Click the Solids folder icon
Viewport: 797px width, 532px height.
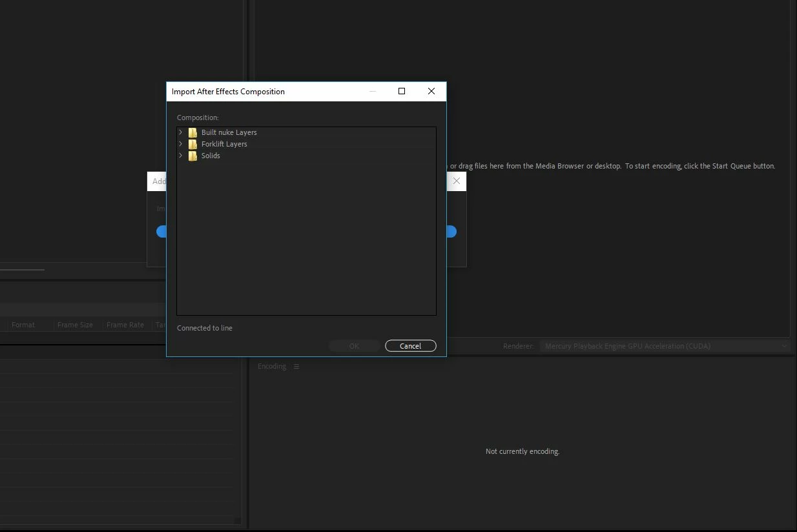coord(192,156)
